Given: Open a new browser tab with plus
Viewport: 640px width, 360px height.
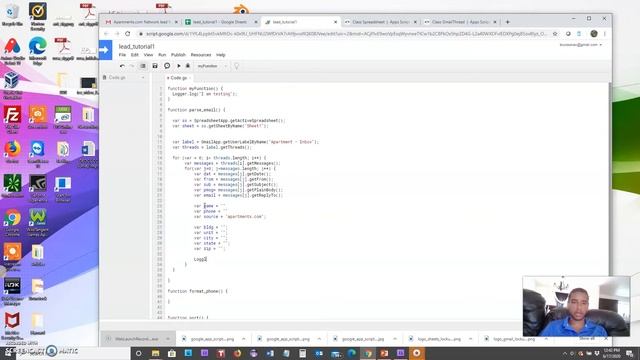Looking at the screenshot, I should 507,22.
